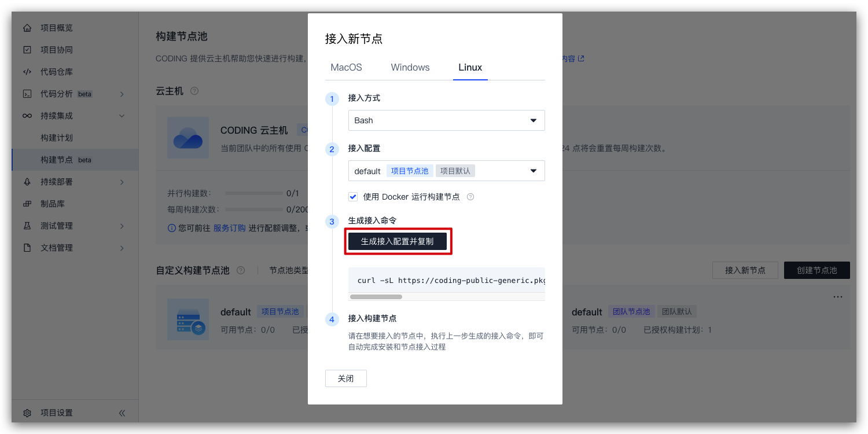Open 构建节点 in the sidebar
Viewport: 868px width, 434px height.
click(75, 160)
